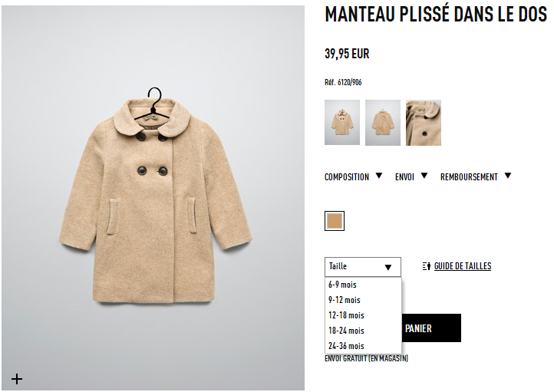This screenshot has width=554, height=392.
Task: View the coat back view thumbnail
Action: [x=383, y=123]
